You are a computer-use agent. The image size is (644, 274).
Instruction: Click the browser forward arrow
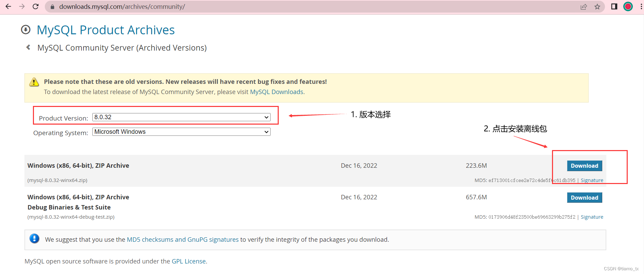pos(22,6)
